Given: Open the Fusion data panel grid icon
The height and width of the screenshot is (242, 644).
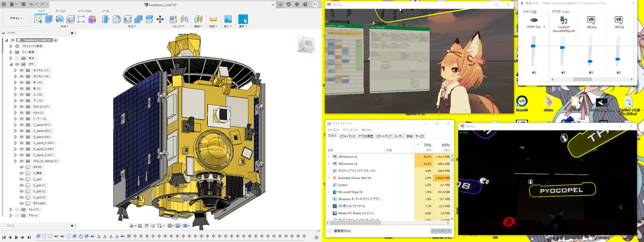Looking at the screenshot, I should [x=4, y=4].
